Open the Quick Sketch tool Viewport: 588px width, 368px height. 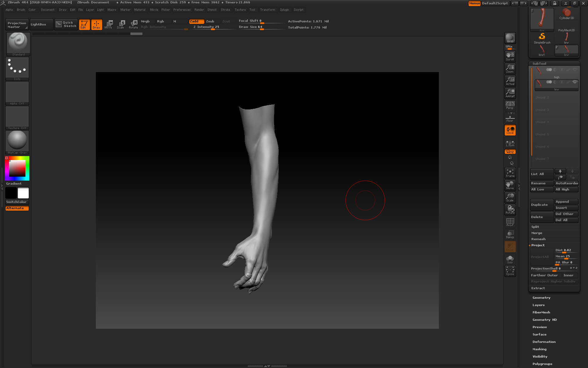pos(66,25)
